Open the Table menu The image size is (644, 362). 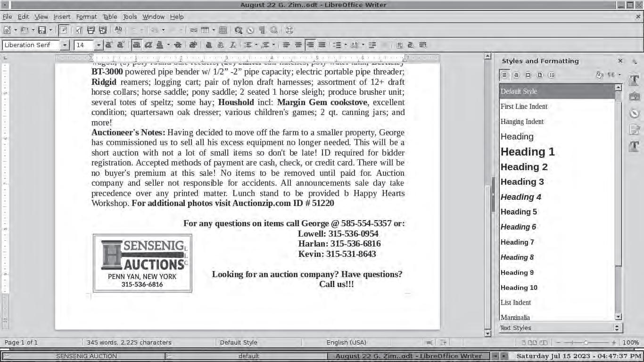click(x=110, y=16)
